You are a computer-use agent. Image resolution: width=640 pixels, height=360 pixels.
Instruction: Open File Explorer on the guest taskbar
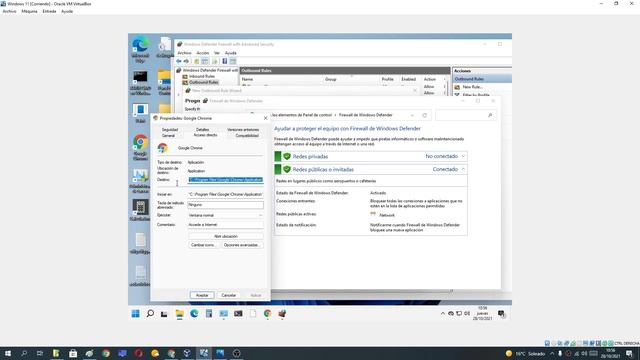[x=180, y=313]
